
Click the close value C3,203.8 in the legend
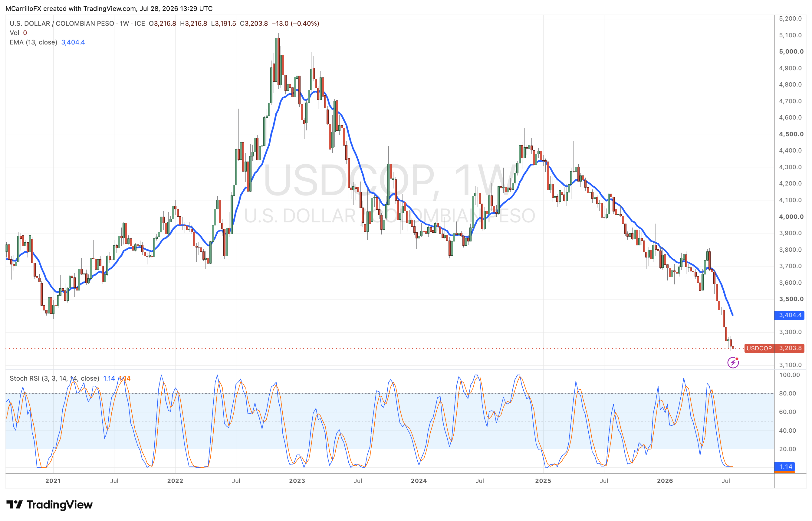(x=254, y=23)
